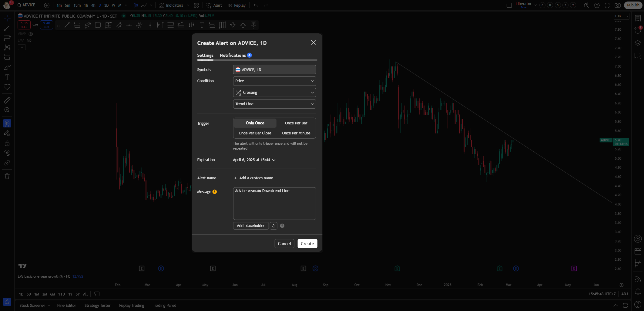Viewport: 644px width, 311px height.
Task: Open the patterns tool in left sidebar
Action: [7, 47]
